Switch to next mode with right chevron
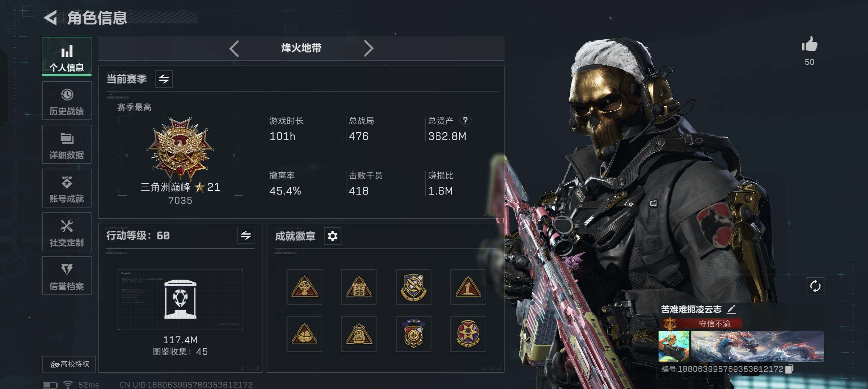This screenshot has width=868, height=389. [x=368, y=48]
